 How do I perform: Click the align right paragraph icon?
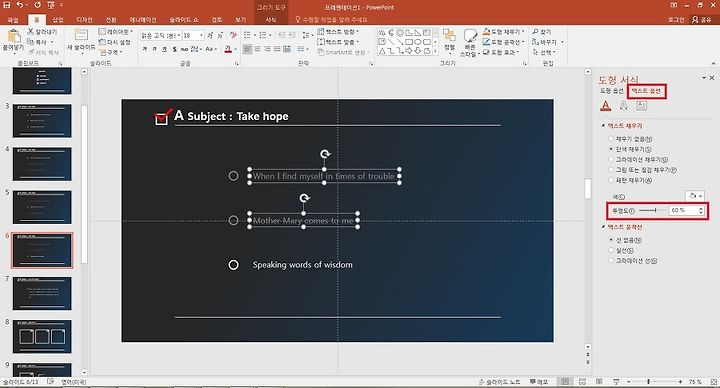click(x=268, y=49)
